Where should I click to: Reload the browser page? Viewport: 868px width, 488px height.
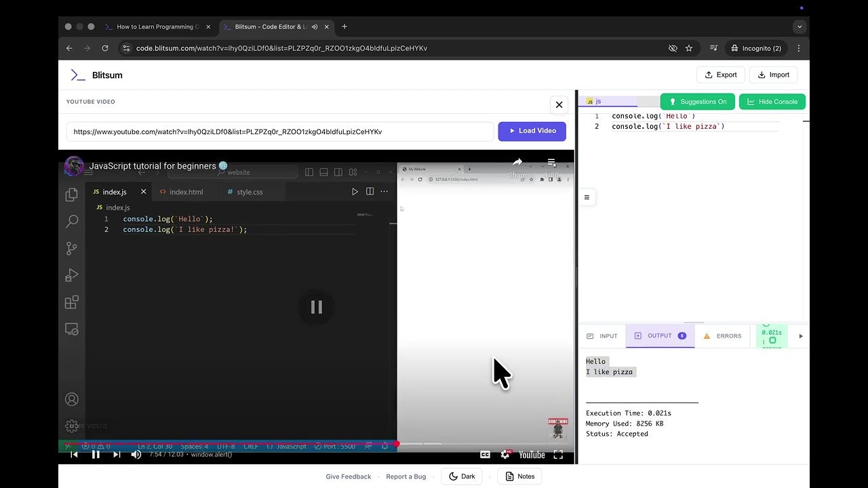click(x=105, y=48)
